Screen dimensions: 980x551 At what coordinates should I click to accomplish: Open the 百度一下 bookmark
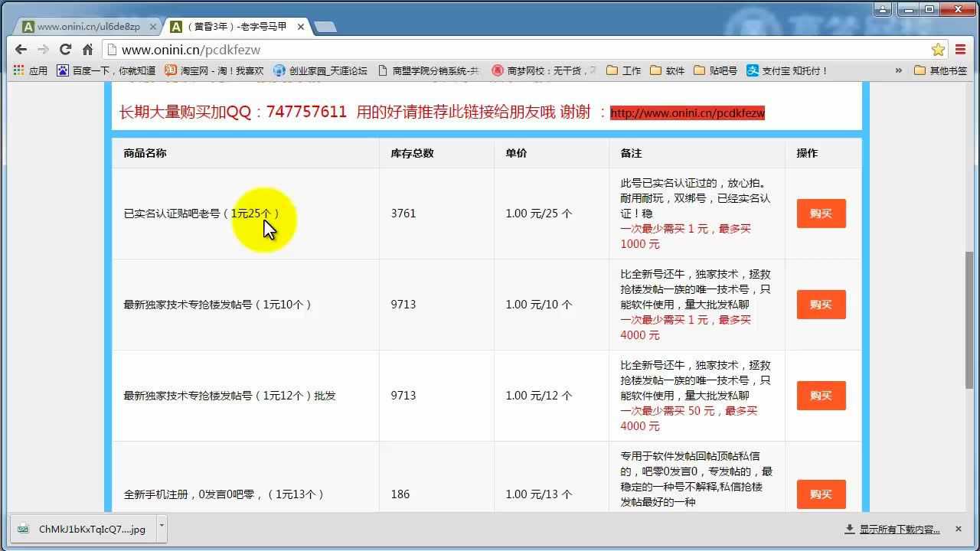pos(106,70)
